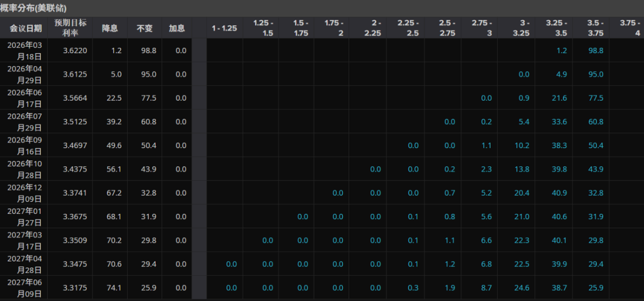
Task: Click the 2 - 2.25 rate range header
Action: 372,28
